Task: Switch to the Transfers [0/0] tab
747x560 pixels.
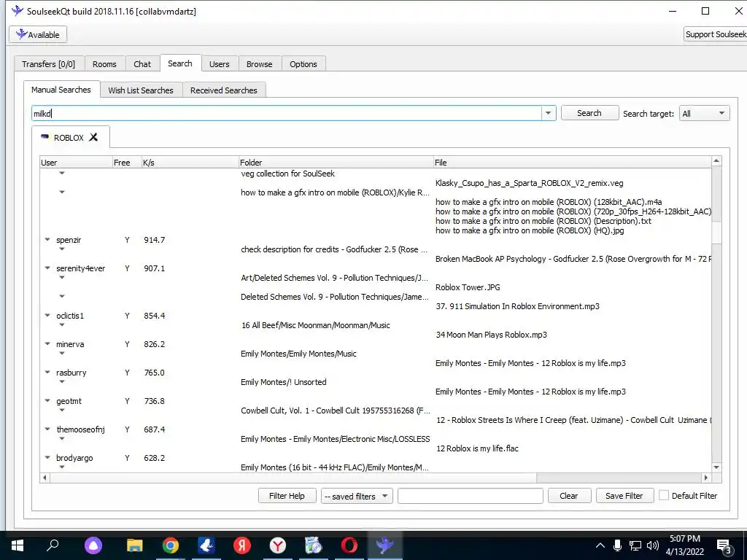Action: click(x=48, y=64)
